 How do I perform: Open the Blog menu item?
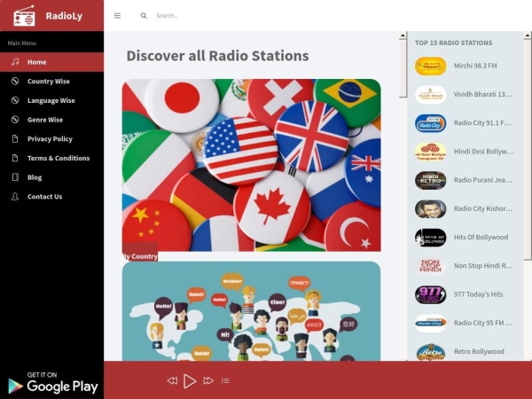coord(52,177)
